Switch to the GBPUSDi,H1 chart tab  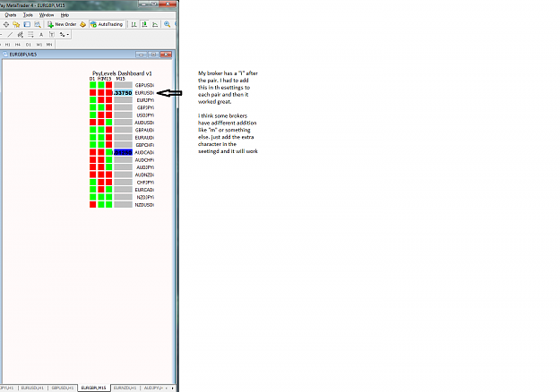[63, 388]
